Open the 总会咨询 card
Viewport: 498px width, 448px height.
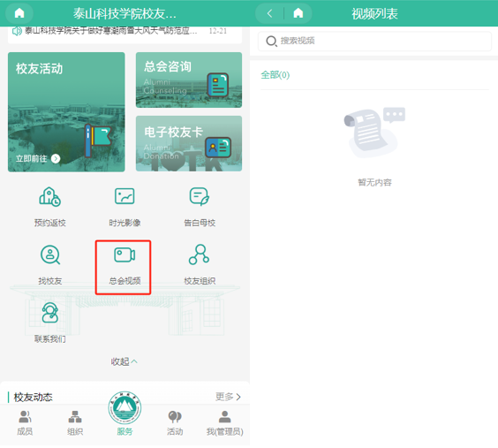(189, 80)
